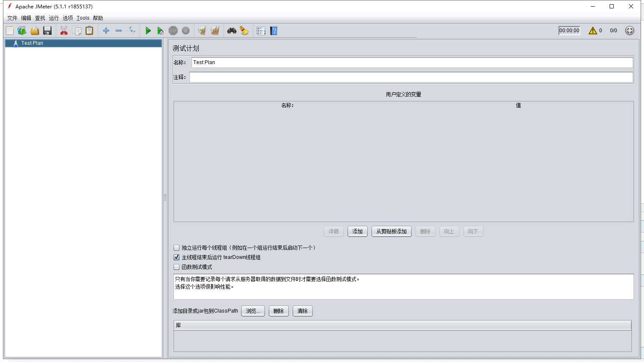Cut with the scissors icon
This screenshot has width=644, height=362.
pos(64,31)
